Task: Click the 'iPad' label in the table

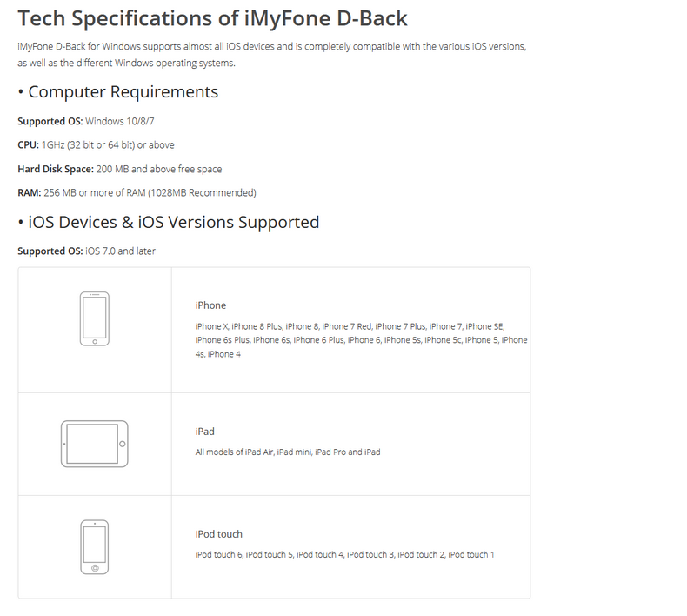Action: pyautogui.click(x=204, y=432)
